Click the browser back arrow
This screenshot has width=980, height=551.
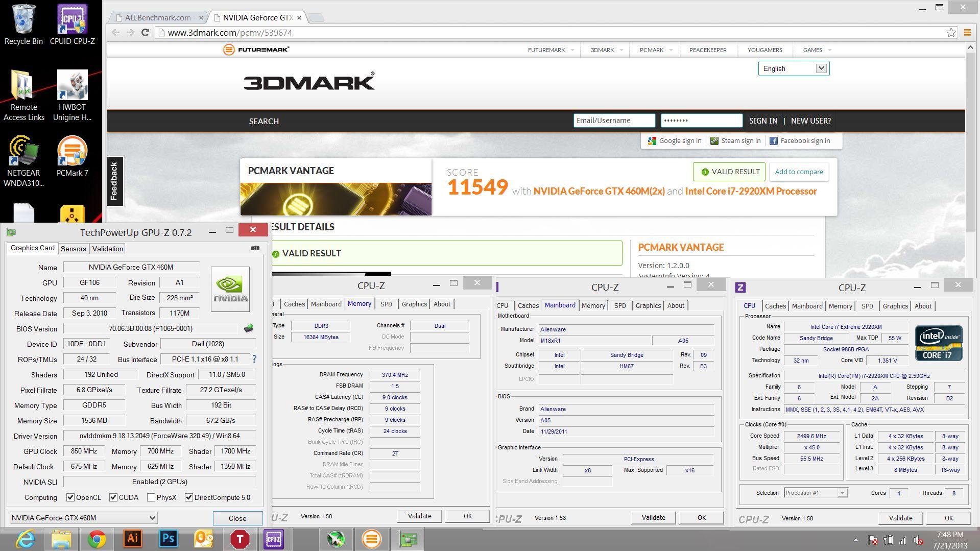[116, 33]
